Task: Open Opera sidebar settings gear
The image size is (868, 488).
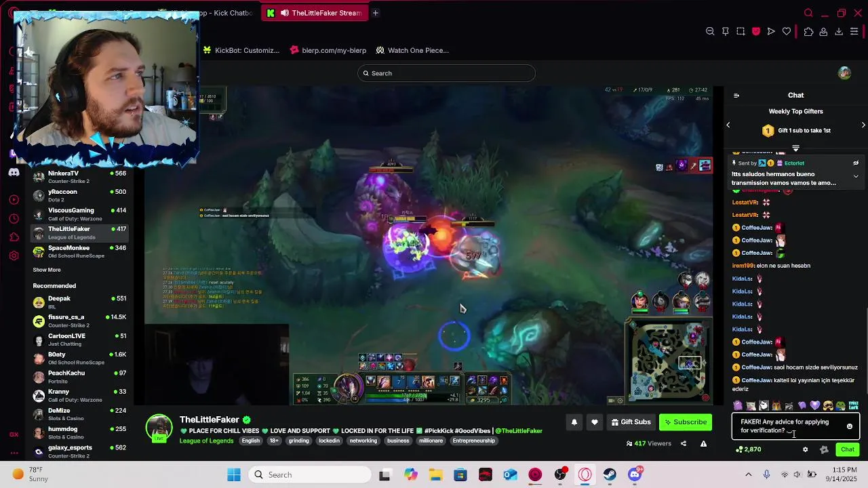Action: click(x=14, y=256)
